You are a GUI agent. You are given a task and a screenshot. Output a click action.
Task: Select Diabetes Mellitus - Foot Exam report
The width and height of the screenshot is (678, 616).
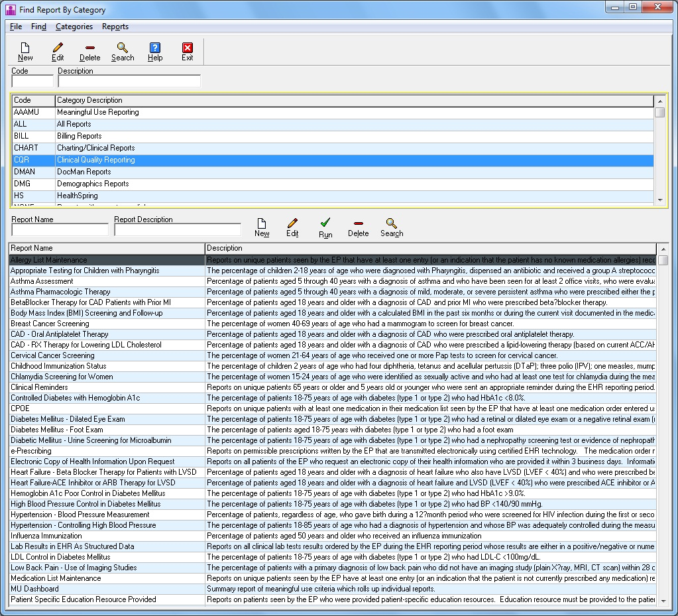pyautogui.click(x=333, y=430)
